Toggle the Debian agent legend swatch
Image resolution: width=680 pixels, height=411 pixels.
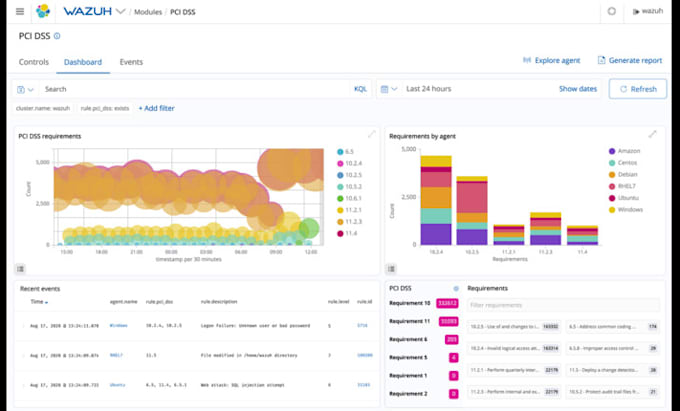pos(612,175)
